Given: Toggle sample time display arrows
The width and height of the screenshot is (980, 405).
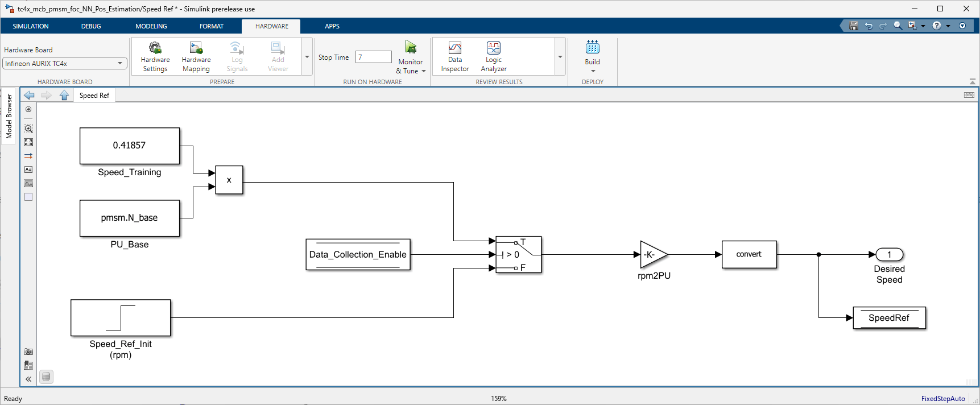Looking at the screenshot, I should (x=28, y=156).
